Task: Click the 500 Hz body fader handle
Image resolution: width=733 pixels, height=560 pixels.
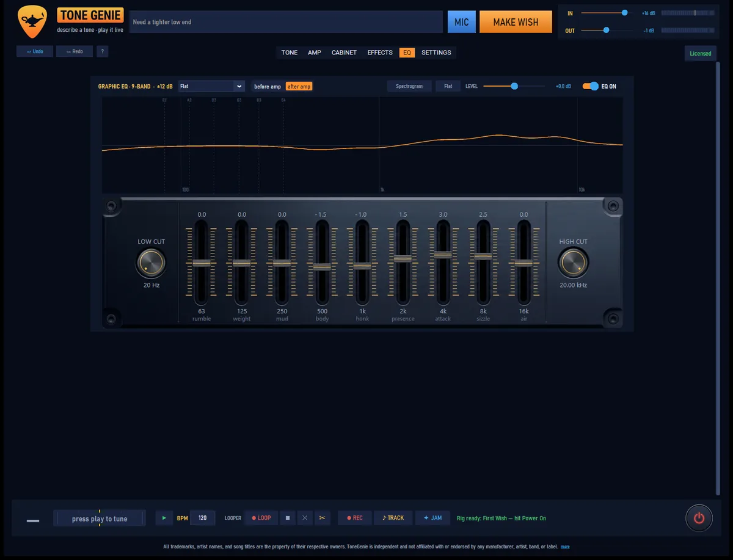Action: (x=323, y=267)
